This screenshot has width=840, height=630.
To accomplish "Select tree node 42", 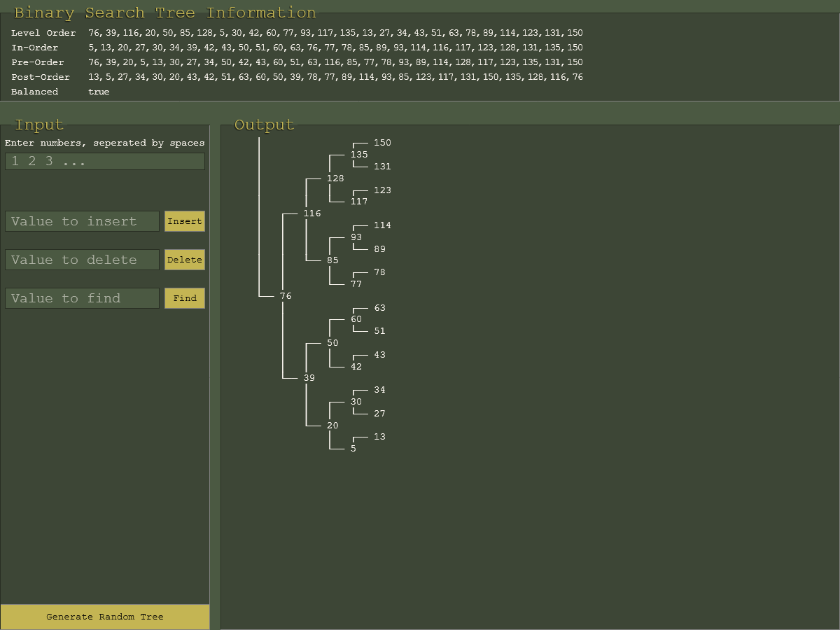I will click(356, 367).
